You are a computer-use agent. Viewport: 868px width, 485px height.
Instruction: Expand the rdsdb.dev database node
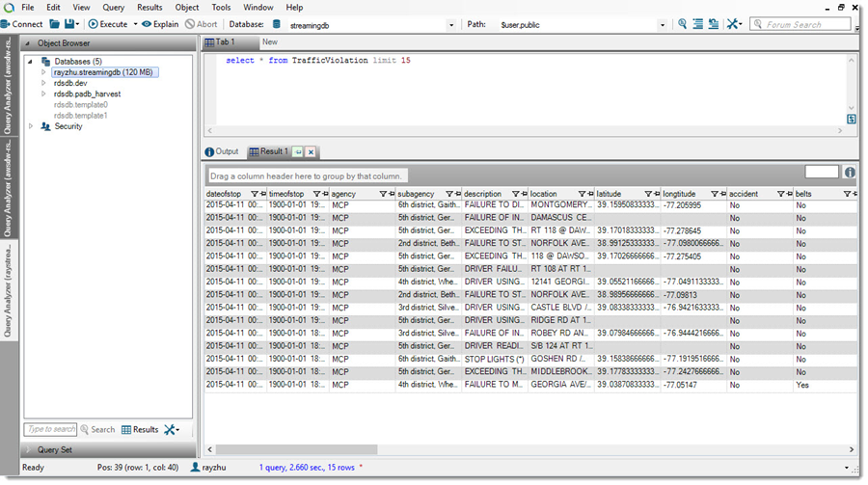(43, 83)
